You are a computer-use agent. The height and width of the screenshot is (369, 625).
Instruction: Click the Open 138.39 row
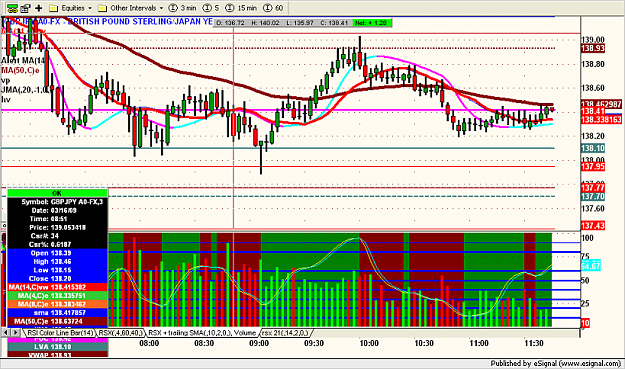coord(57,253)
